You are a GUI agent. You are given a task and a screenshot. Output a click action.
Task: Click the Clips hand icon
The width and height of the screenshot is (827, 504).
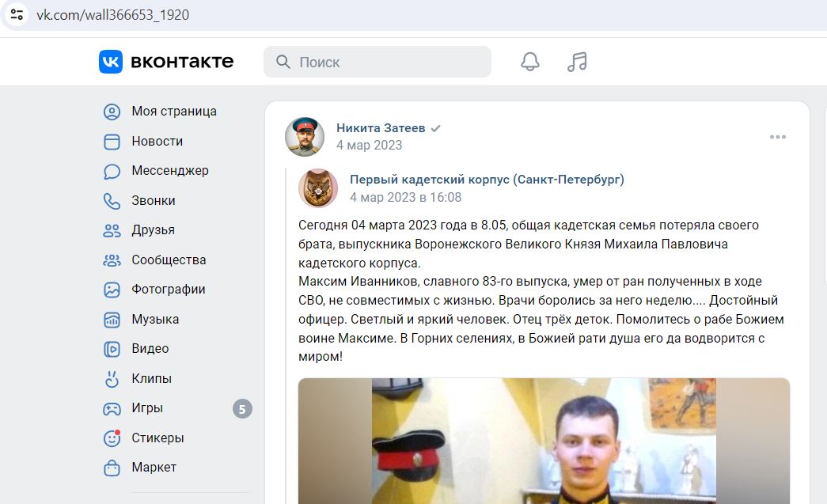(x=112, y=378)
